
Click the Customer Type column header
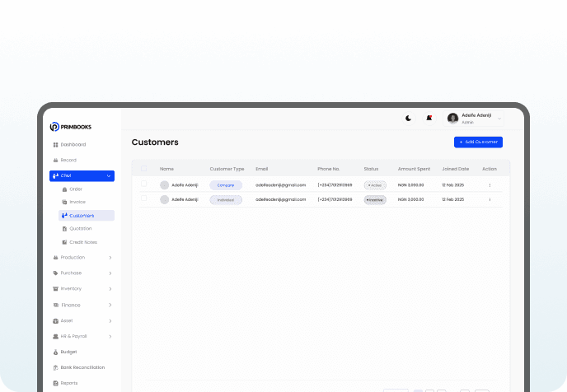(x=227, y=169)
